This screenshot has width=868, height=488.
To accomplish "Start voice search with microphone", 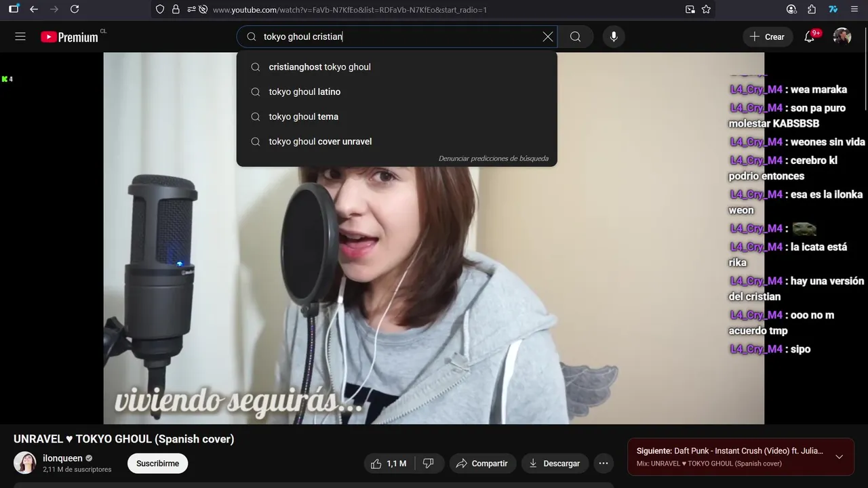I will pyautogui.click(x=614, y=37).
